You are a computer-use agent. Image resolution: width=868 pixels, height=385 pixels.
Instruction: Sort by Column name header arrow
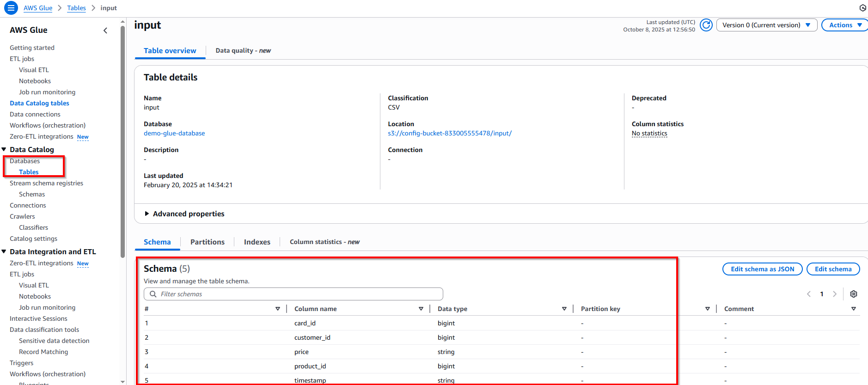[x=421, y=309]
